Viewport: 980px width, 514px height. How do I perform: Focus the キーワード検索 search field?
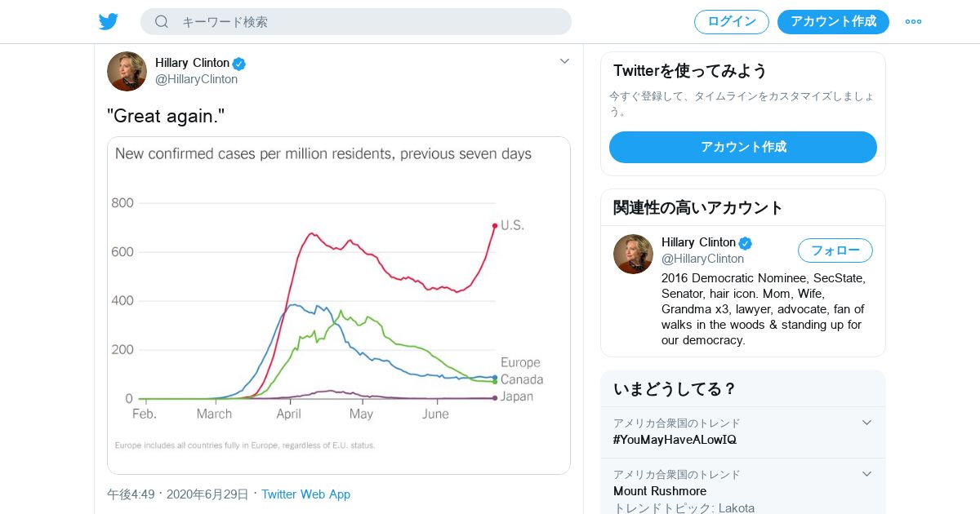pos(367,22)
